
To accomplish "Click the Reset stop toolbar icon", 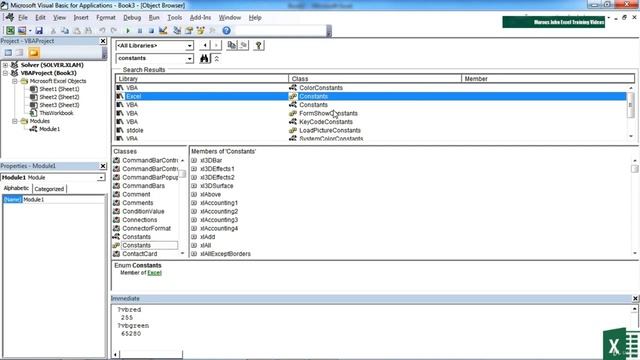I will [x=151, y=31].
